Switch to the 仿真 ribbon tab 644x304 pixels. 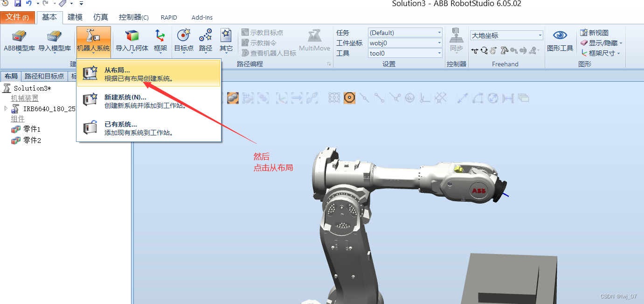(x=101, y=17)
